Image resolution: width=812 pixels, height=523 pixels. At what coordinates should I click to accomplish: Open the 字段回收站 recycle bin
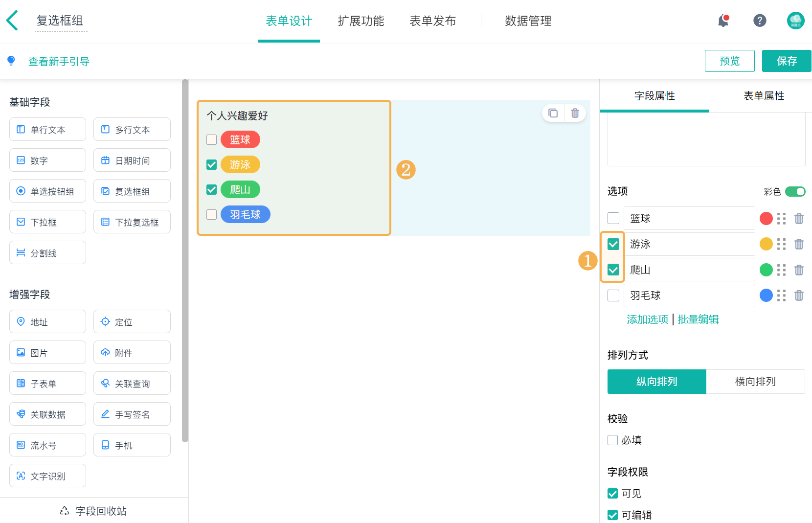[93, 511]
